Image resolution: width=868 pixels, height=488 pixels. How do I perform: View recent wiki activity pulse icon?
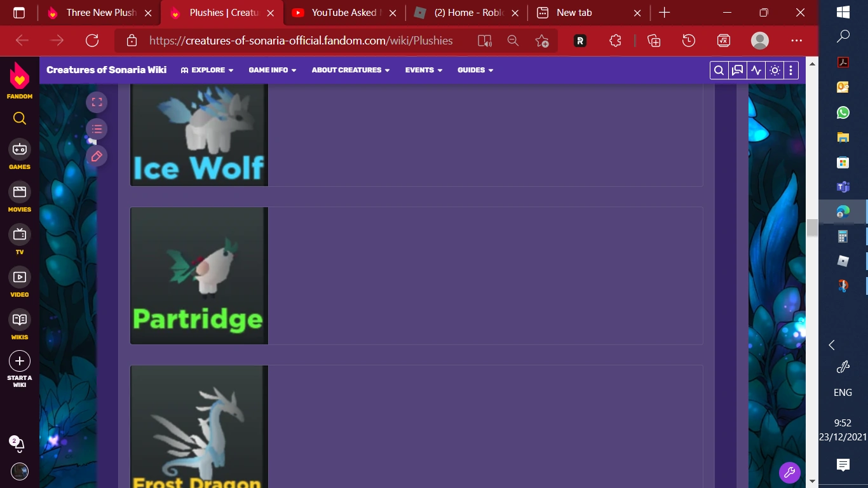(x=756, y=70)
